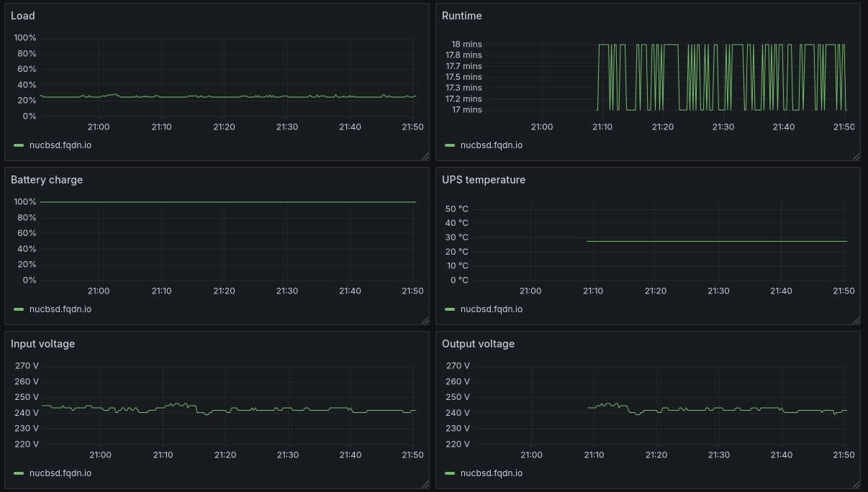Image resolution: width=868 pixels, height=492 pixels.
Task: Click the Input voltage panel resize handle
Action: pos(425,484)
